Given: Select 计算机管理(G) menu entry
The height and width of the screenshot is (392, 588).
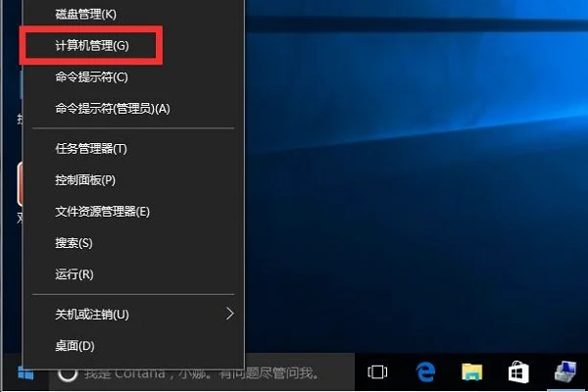Looking at the screenshot, I should 133,46.
